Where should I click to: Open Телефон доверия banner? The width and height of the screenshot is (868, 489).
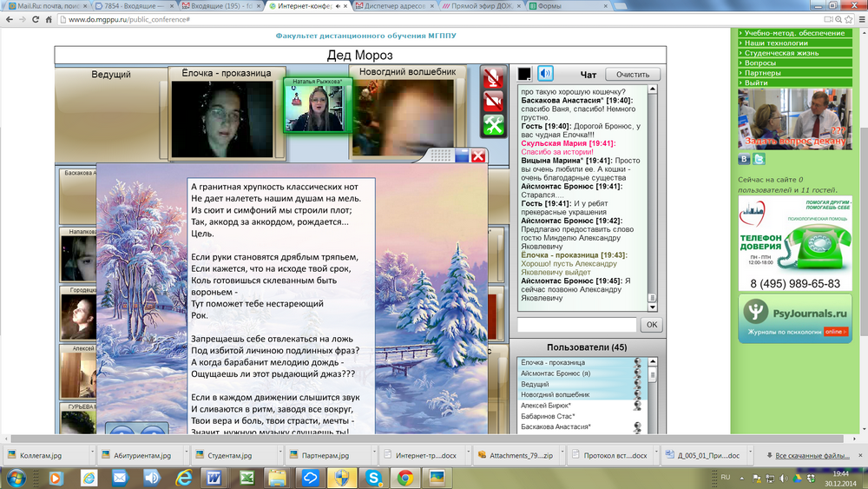click(795, 244)
